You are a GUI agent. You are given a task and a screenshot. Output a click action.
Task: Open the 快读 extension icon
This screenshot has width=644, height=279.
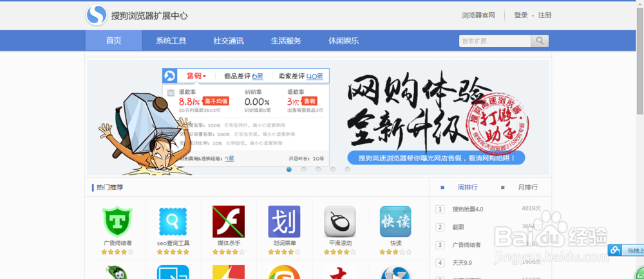[395, 222]
